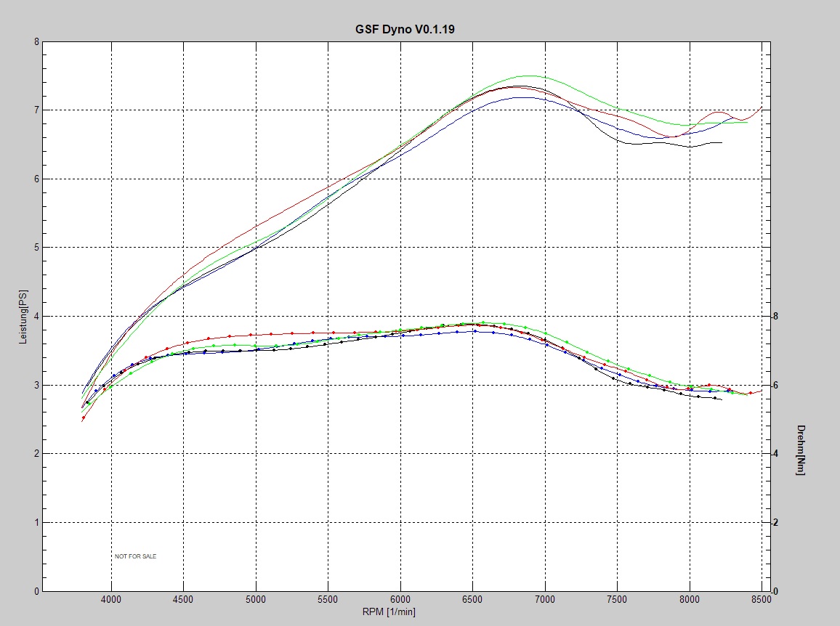The width and height of the screenshot is (840, 626).
Task: Click the 7 label on the power axis
Action: click(37, 110)
